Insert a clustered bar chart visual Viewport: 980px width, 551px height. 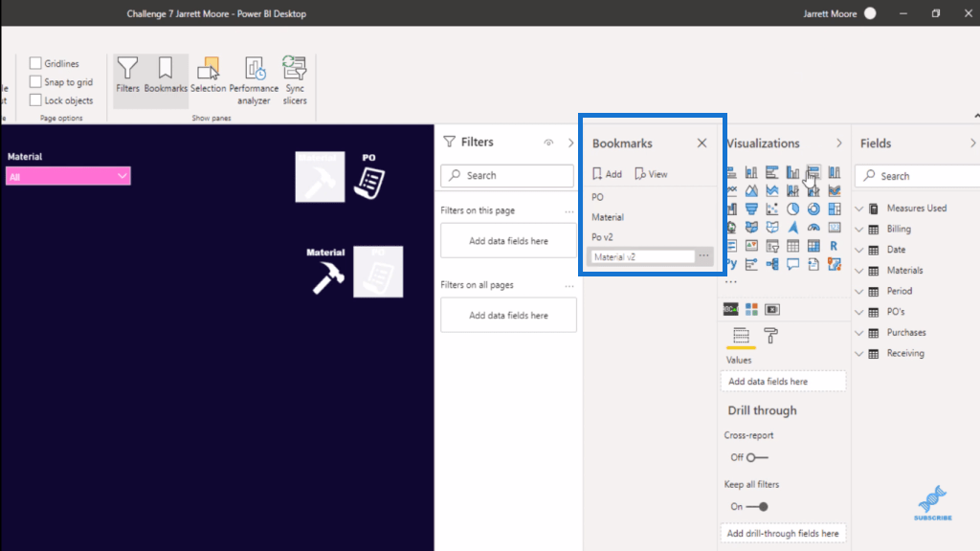tap(772, 172)
